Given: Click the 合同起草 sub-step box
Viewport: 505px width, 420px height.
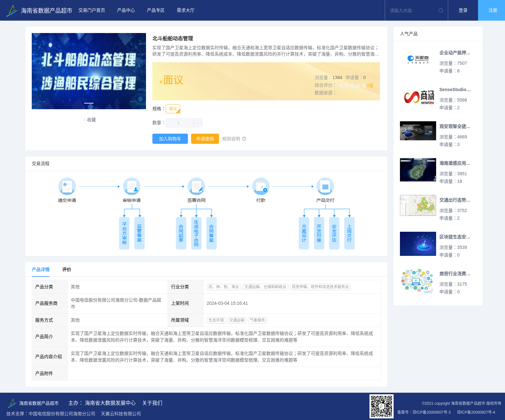Looking at the screenshot, I should click(x=181, y=233).
